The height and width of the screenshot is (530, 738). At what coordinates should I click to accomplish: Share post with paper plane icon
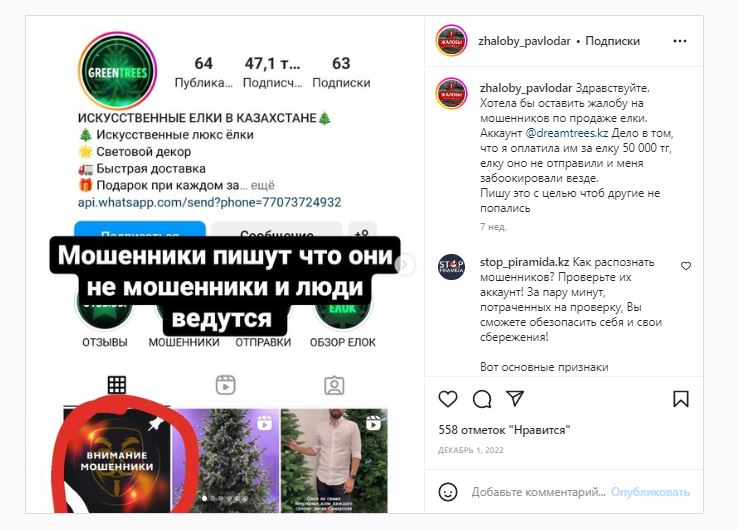(x=515, y=399)
